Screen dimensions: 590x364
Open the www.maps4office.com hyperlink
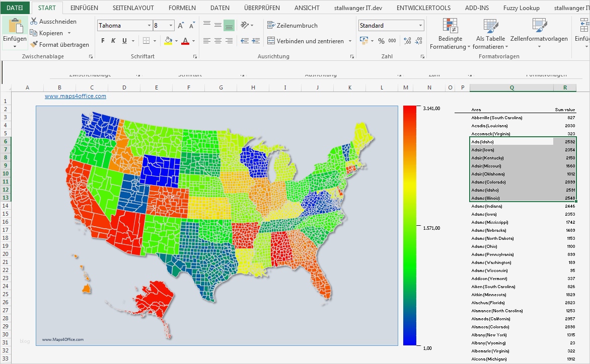click(x=76, y=96)
